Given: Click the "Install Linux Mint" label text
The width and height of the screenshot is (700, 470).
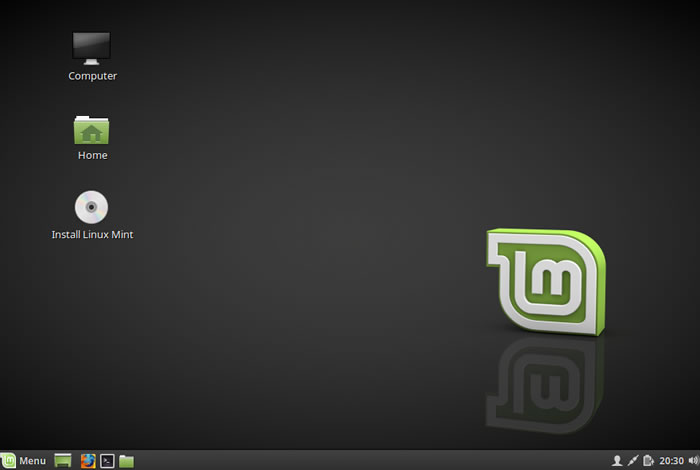Looking at the screenshot, I should click(x=92, y=235).
